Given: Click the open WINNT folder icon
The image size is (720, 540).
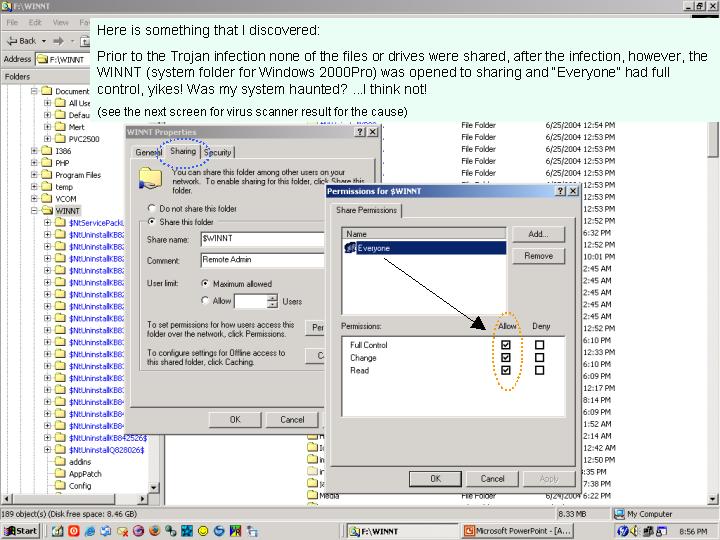Looking at the screenshot, I should click(x=47, y=210).
